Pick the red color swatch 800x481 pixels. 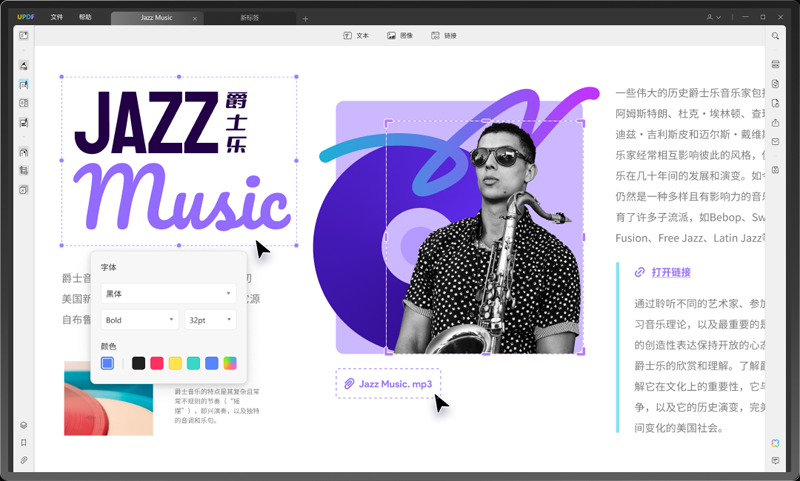tap(157, 363)
